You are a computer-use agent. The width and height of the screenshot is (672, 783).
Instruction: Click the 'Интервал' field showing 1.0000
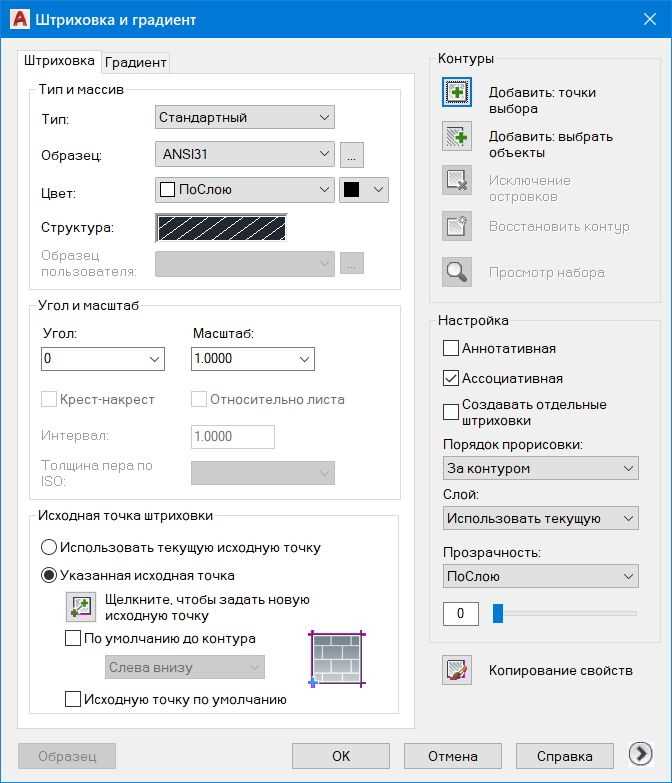(233, 436)
